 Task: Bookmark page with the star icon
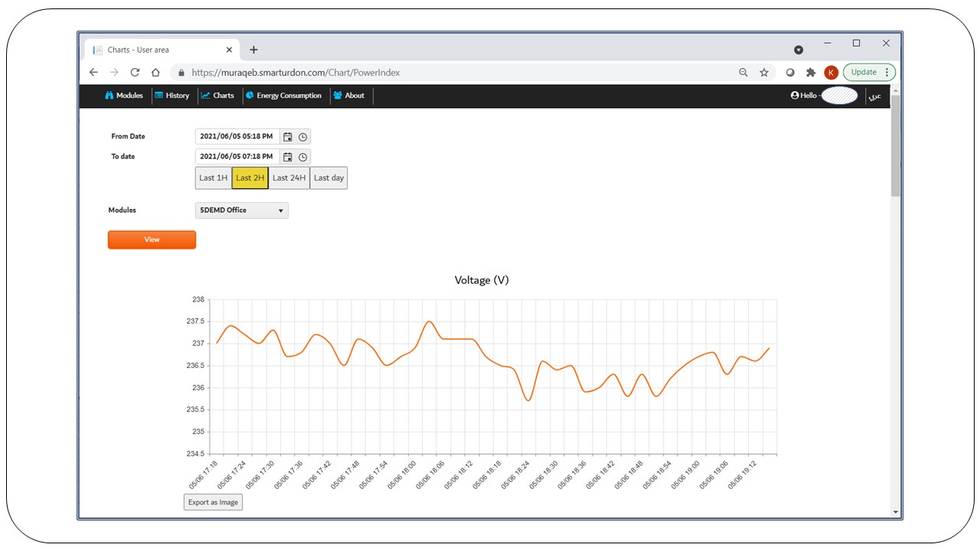[763, 73]
